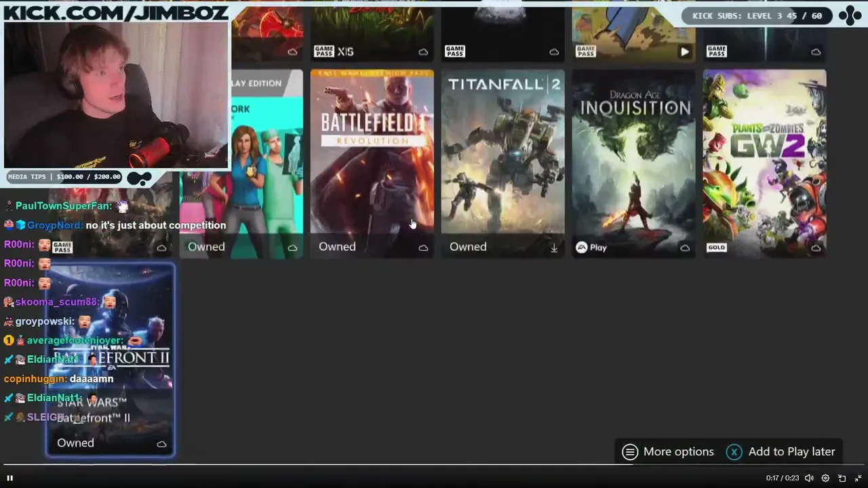
Task: Pause the video playback
Action: coord(9,478)
